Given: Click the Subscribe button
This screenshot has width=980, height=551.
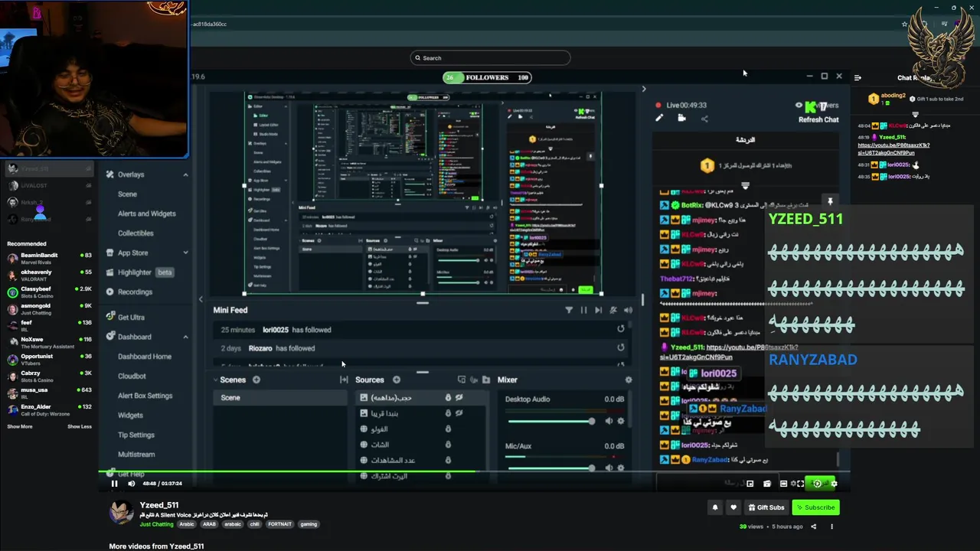Looking at the screenshot, I should pos(815,507).
